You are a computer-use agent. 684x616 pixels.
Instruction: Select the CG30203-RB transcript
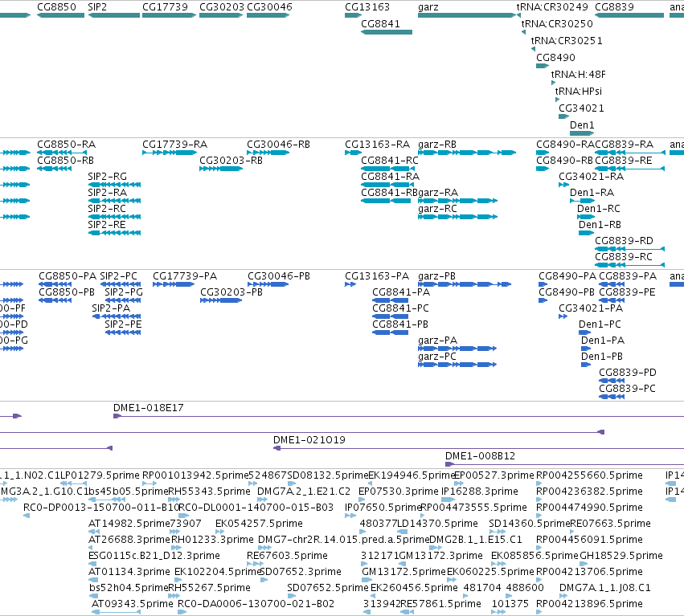coord(221,169)
